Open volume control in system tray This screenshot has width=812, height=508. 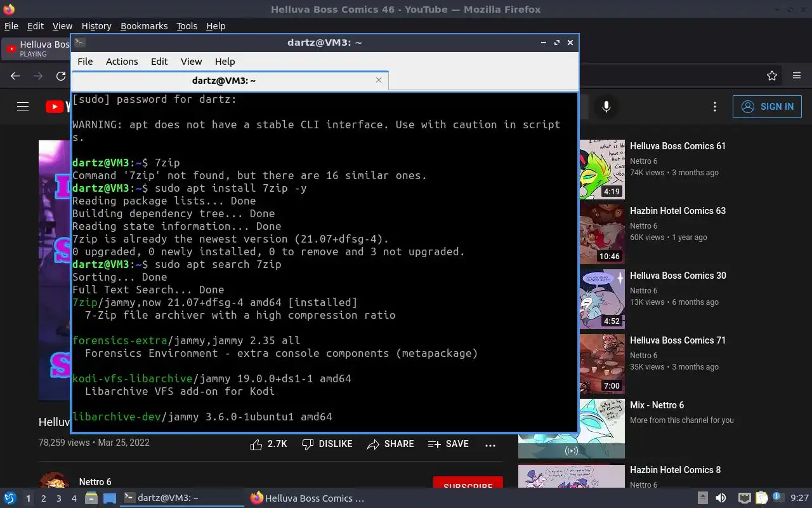[x=721, y=498]
